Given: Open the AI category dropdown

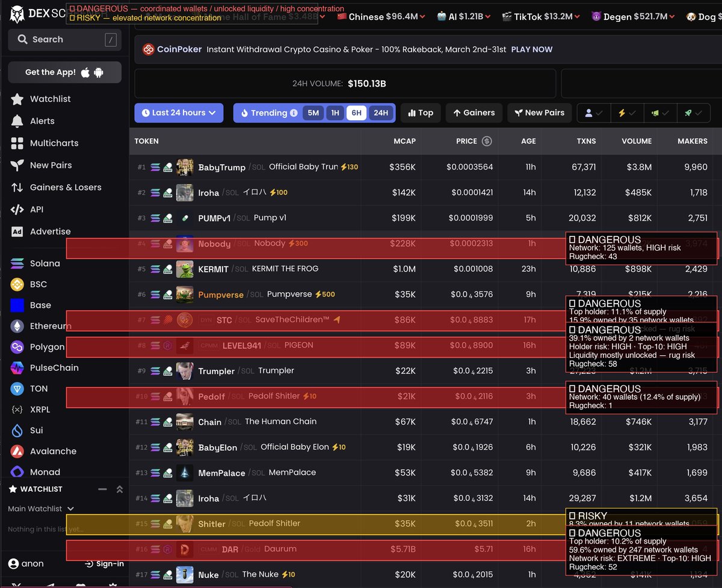Looking at the screenshot, I should [x=464, y=17].
